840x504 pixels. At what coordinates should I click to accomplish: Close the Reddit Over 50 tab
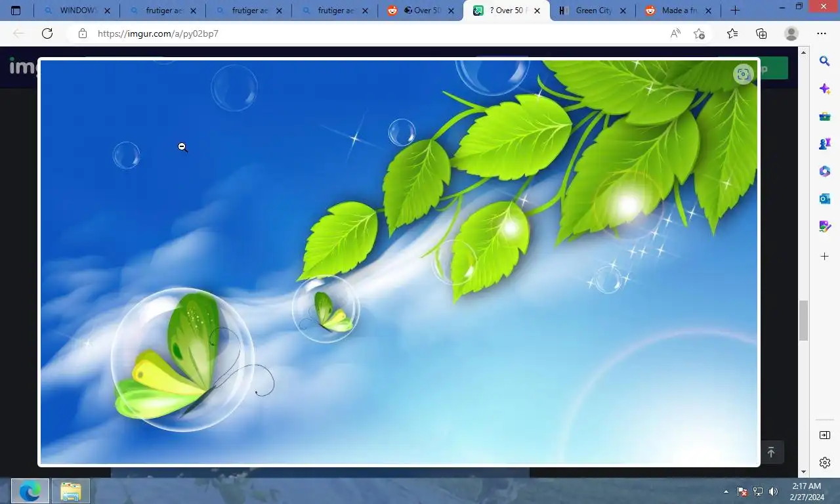(x=451, y=10)
